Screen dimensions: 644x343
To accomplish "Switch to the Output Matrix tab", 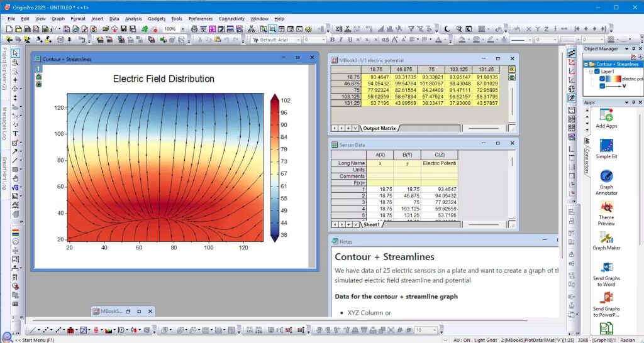I will [x=379, y=128].
